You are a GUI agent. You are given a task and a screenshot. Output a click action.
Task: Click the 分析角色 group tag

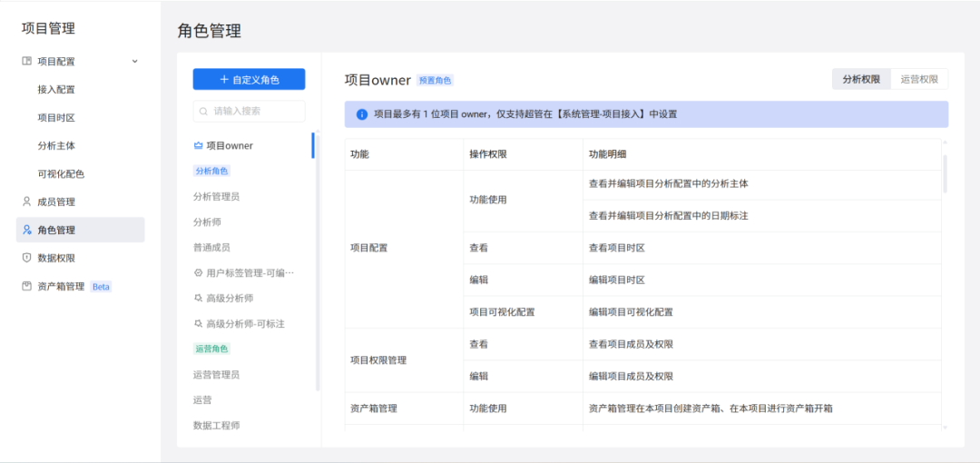(x=211, y=171)
